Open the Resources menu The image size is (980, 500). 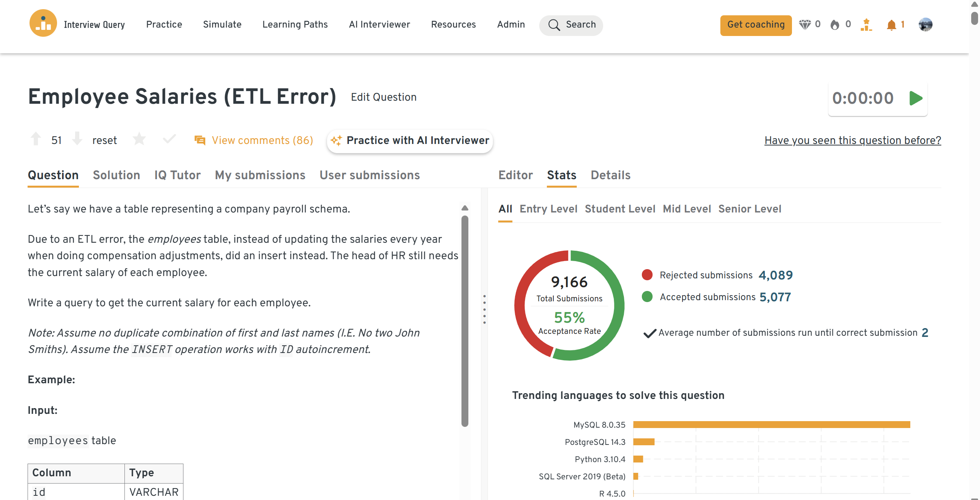(x=453, y=25)
